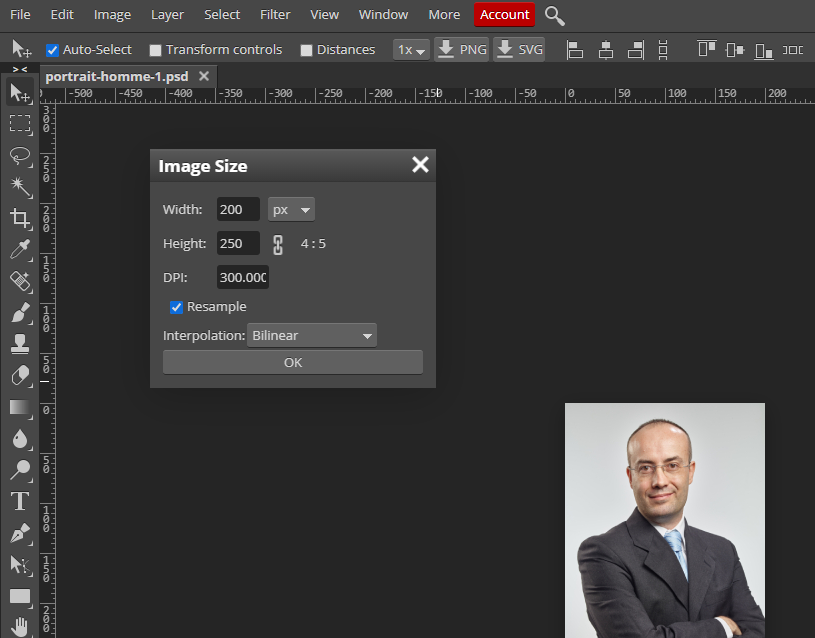The height and width of the screenshot is (638, 815).
Task: Activate the Brush tool
Action: click(20, 313)
